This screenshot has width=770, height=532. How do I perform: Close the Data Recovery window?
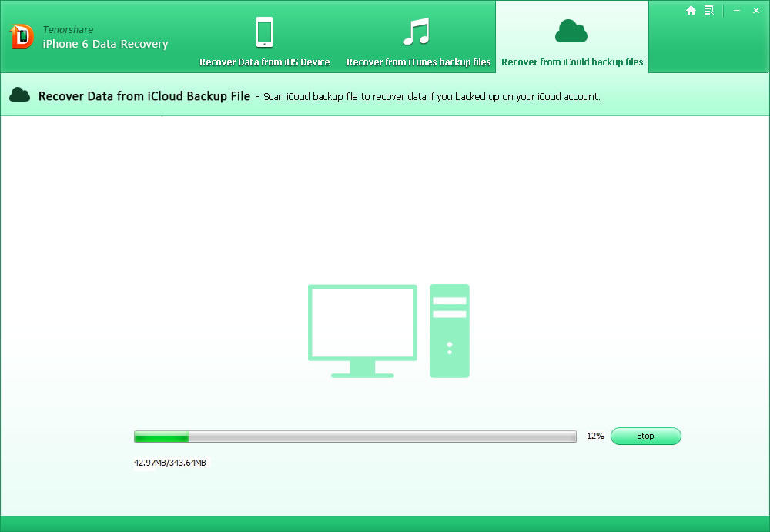click(x=756, y=10)
